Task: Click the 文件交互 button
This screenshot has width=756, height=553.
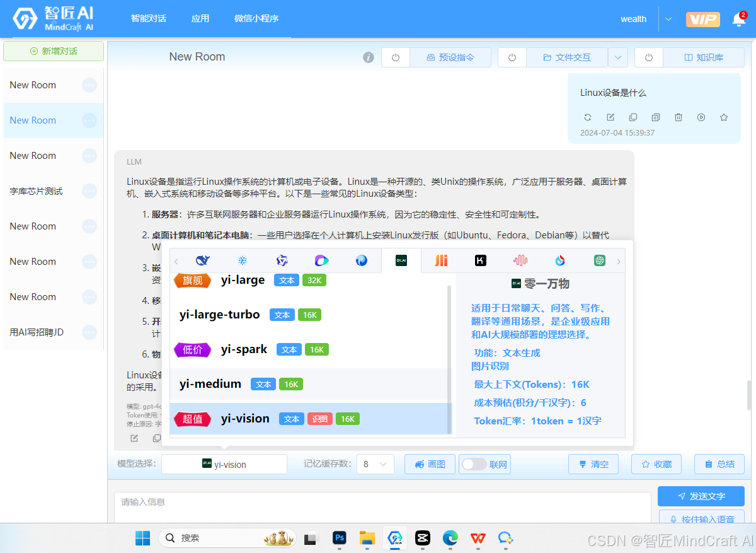Action: point(567,57)
